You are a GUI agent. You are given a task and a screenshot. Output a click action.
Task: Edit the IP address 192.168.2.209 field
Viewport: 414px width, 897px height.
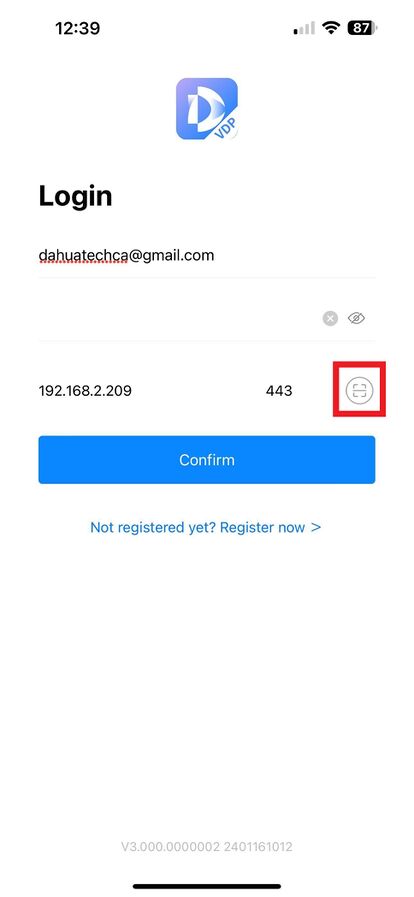pos(85,391)
